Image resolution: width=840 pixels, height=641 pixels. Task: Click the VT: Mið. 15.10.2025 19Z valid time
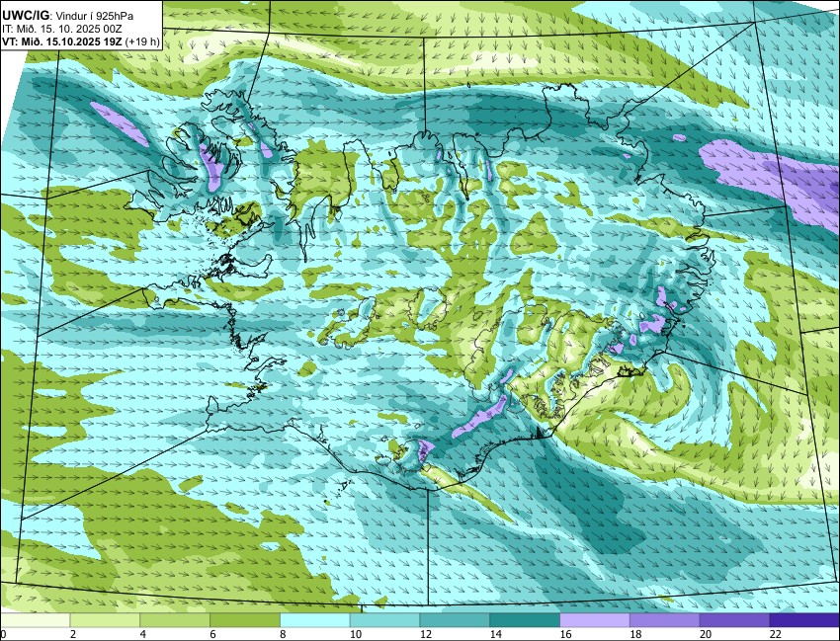pyautogui.click(x=62, y=42)
